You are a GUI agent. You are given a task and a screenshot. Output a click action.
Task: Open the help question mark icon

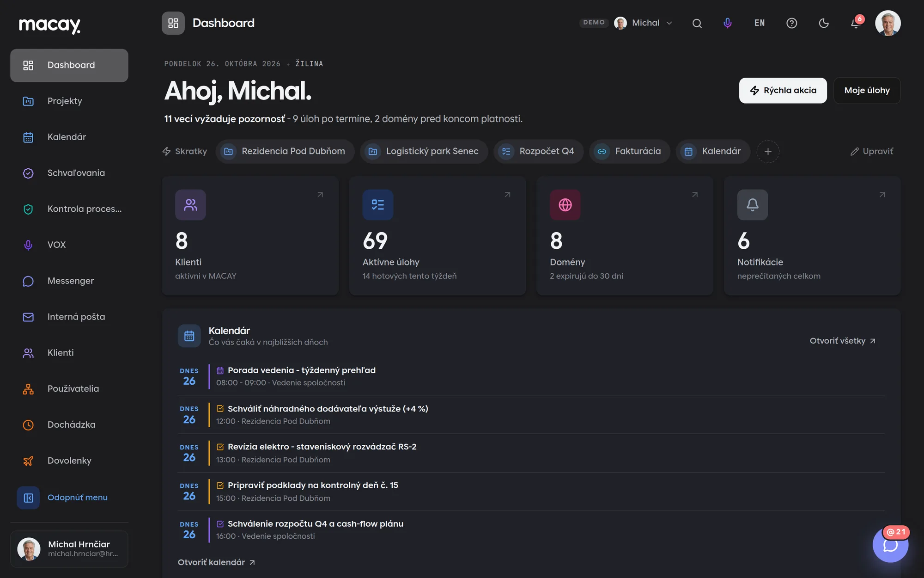pyautogui.click(x=792, y=23)
